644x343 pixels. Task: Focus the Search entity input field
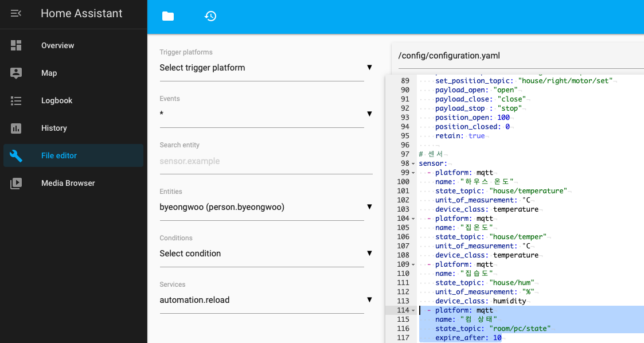266,161
